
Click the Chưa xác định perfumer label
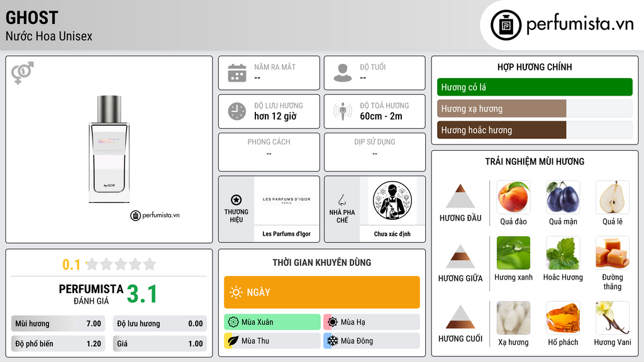click(x=392, y=234)
